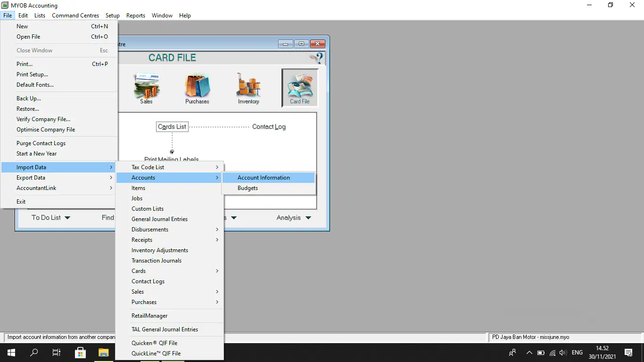This screenshot has height=362, width=644.
Task: Click the volume icon in system tray
Action: pos(563,353)
